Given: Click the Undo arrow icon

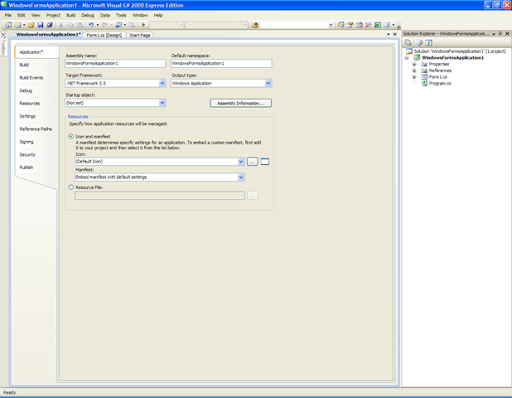Looking at the screenshot, I should [91, 25].
